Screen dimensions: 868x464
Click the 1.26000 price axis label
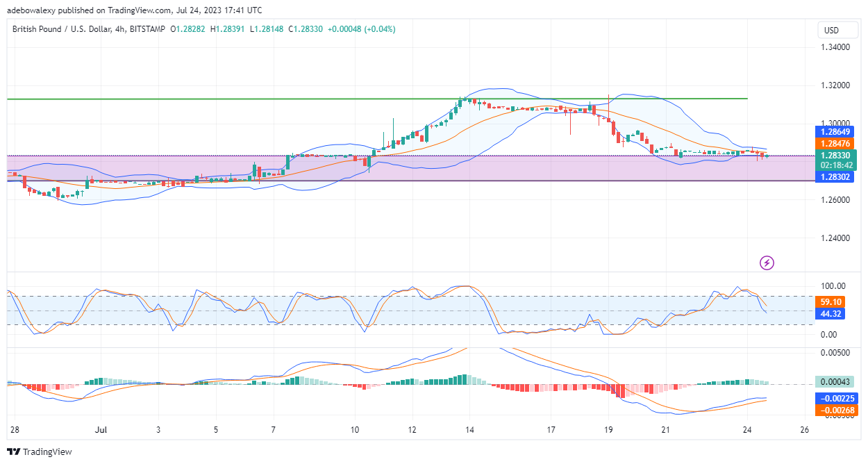[x=836, y=200]
